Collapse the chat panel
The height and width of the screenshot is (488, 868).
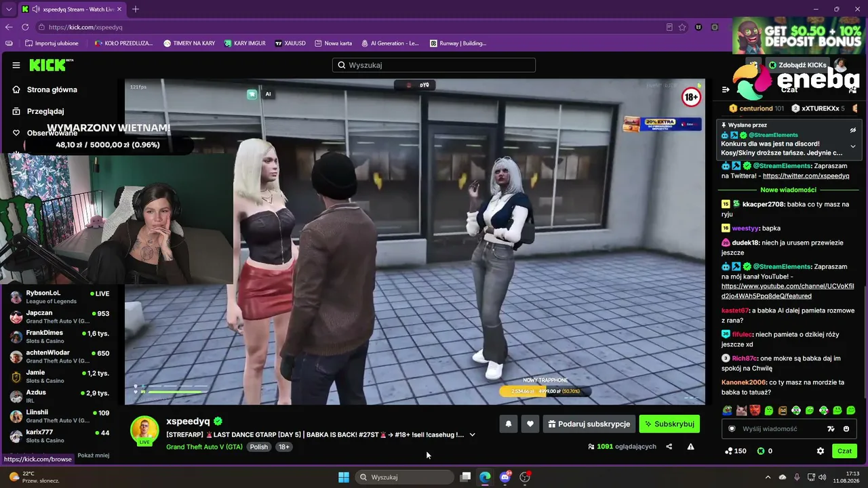point(726,89)
